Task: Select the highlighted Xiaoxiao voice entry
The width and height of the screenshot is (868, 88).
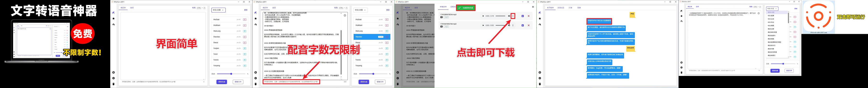Action: pyautogui.click(x=372, y=37)
